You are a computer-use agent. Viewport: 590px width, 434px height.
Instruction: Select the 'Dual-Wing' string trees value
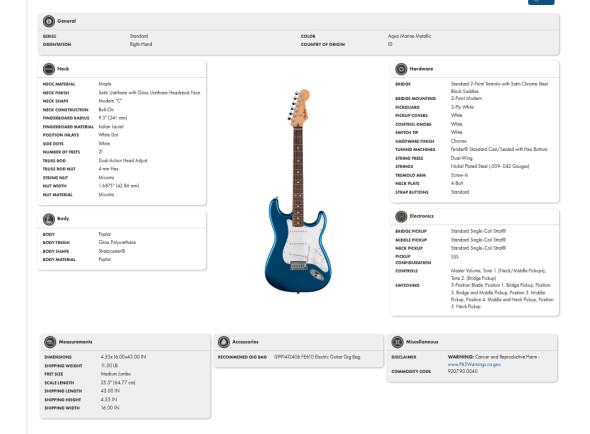461,158
